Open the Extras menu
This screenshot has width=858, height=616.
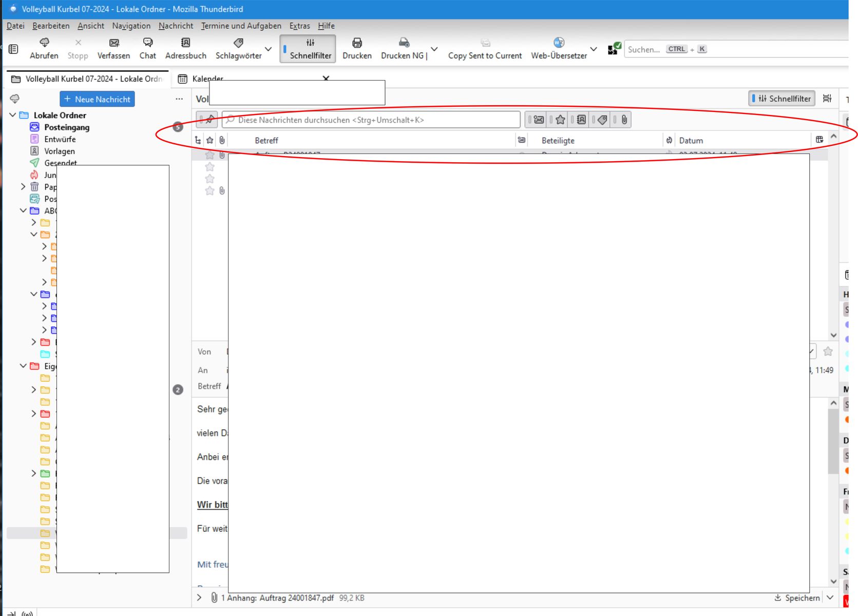pyautogui.click(x=299, y=26)
